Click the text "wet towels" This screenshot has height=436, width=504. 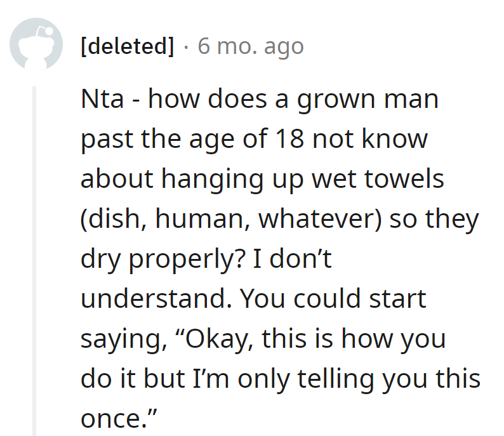tap(379, 180)
